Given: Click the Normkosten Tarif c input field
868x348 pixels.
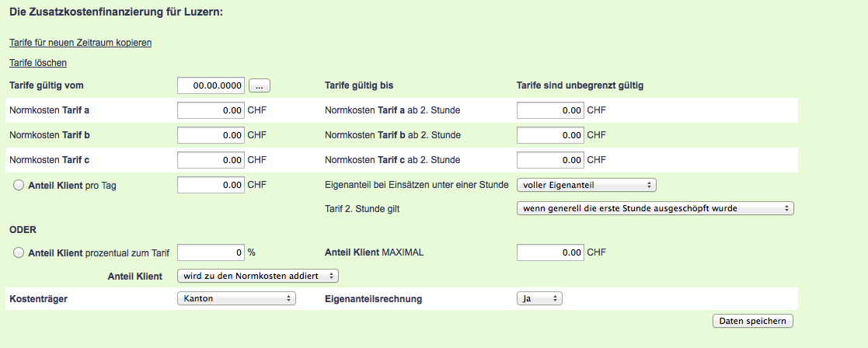Looking at the screenshot, I should point(211,160).
